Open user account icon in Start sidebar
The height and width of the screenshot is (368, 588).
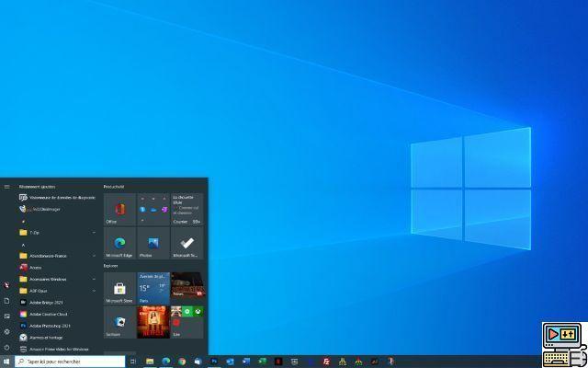pos(6,285)
